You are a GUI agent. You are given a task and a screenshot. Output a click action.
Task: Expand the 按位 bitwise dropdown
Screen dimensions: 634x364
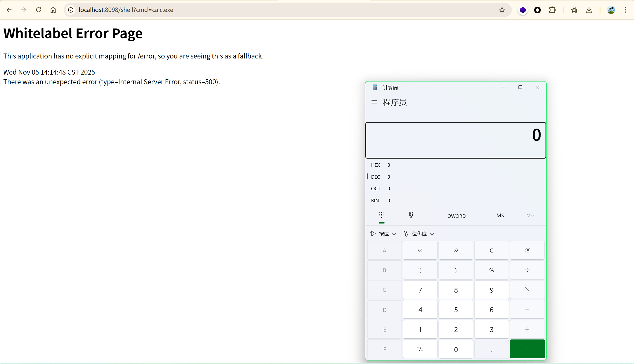click(383, 234)
